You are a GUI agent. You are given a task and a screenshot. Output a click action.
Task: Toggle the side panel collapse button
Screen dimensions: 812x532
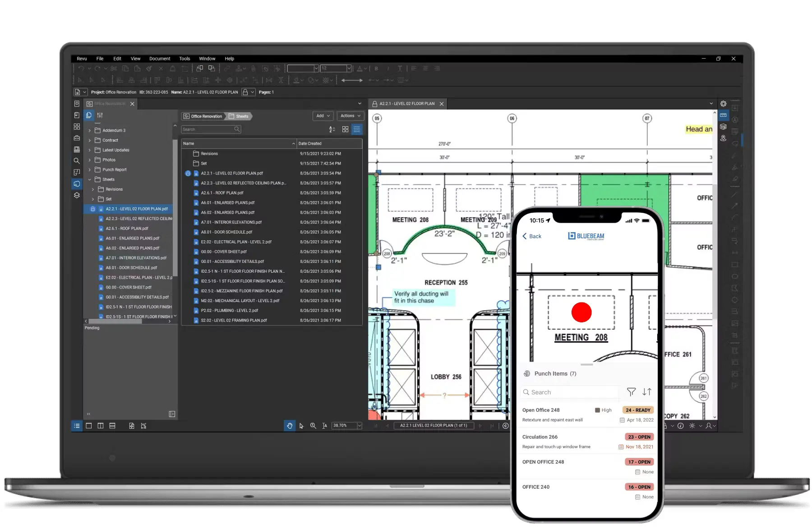pyautogui.click(x=172, y=414)
